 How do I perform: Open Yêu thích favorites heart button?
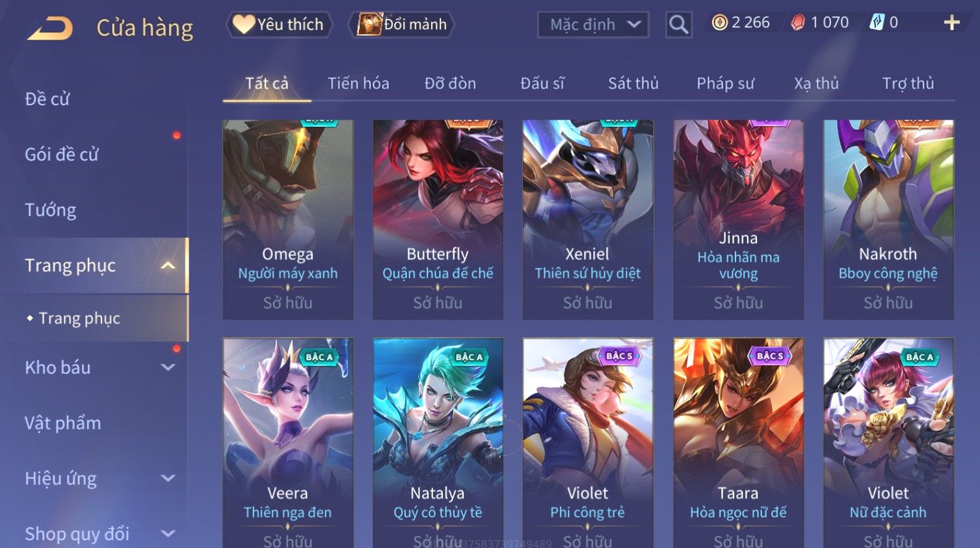tap(278, 25)
